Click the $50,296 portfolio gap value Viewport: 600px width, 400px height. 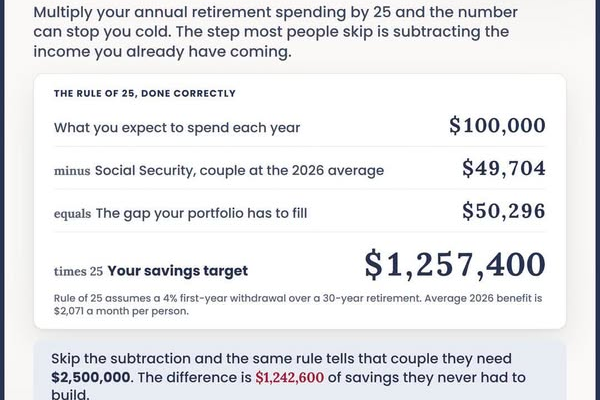pyautogui.click(x=504, y=211)
